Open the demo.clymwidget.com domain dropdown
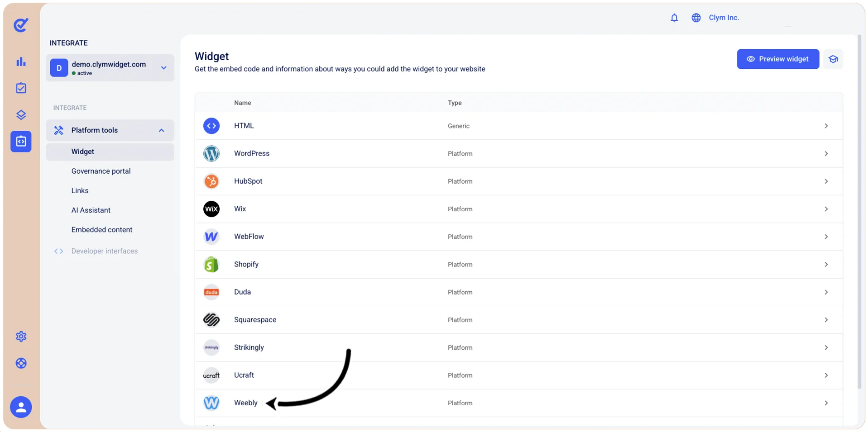The image size is (868, 432). point(110,68)
